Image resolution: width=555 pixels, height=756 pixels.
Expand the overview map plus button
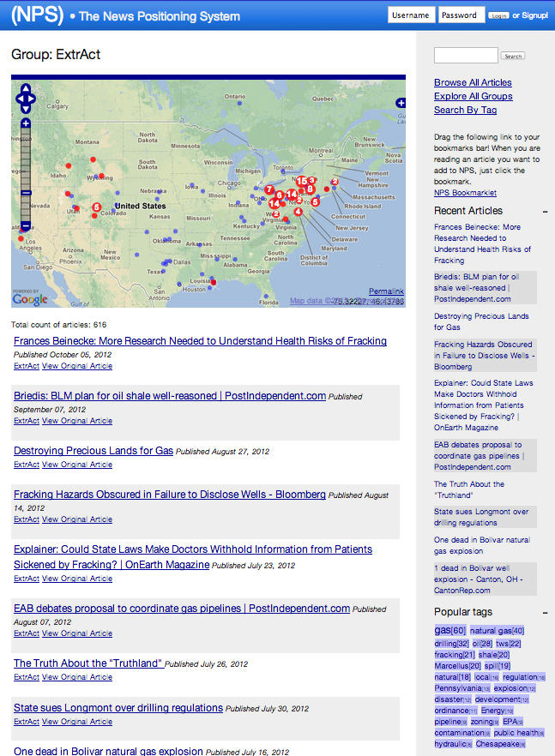[x=401, y=103]
